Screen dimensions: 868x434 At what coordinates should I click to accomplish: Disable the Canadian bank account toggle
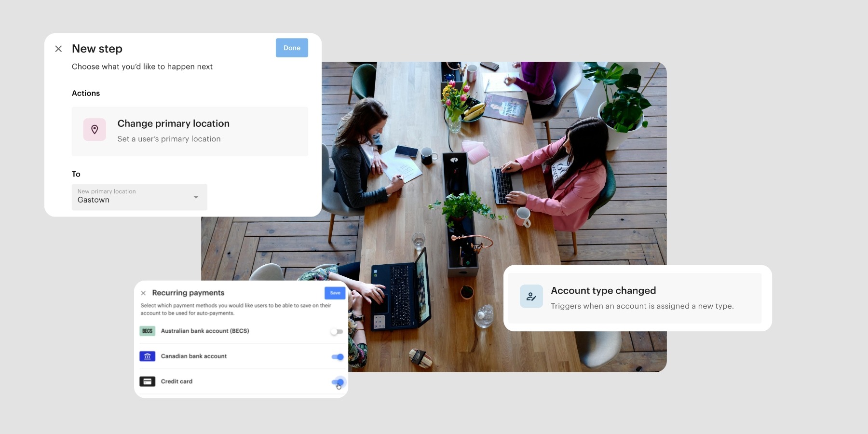[x=338, y=357]
